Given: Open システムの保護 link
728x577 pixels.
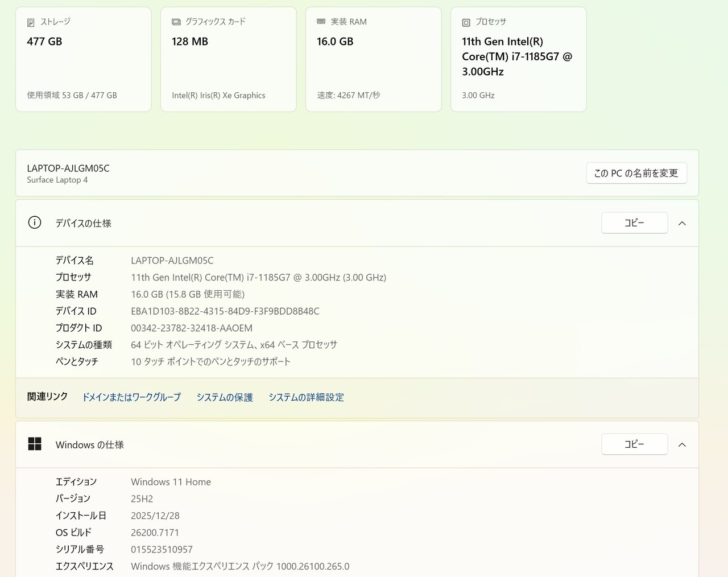Looking at the screenshot, I should tap(225, 397).
